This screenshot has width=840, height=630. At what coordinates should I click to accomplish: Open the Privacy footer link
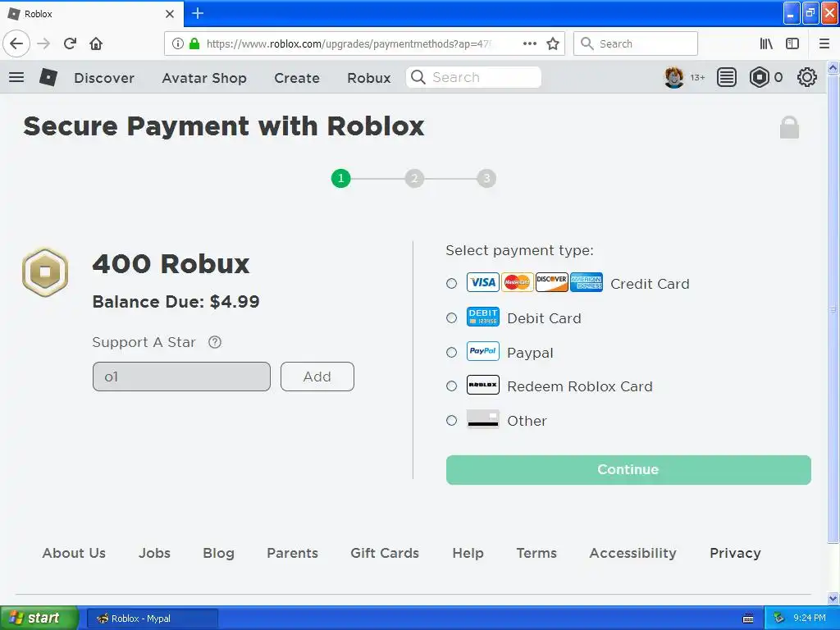(735, 553)
